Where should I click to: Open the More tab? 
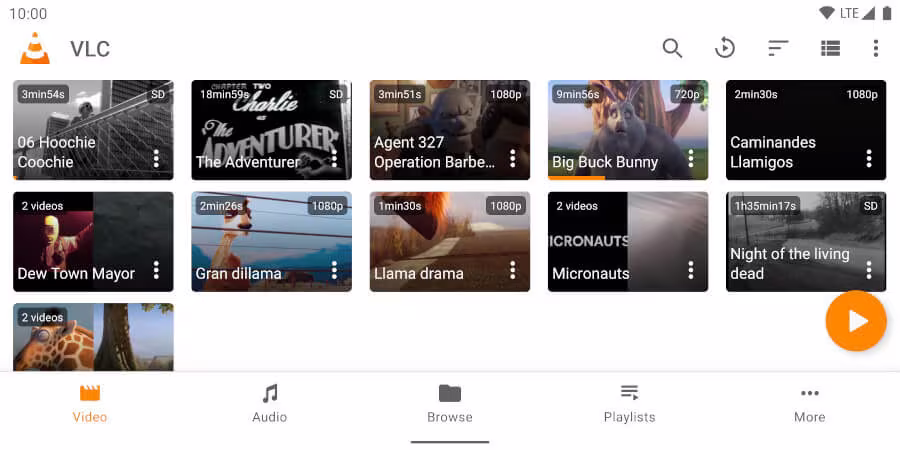pos(809,405)
